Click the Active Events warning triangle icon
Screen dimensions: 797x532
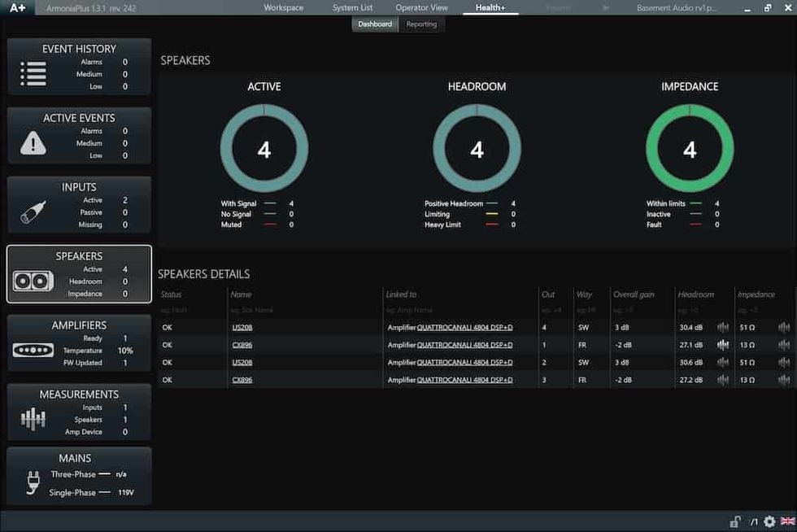point(33,143)
